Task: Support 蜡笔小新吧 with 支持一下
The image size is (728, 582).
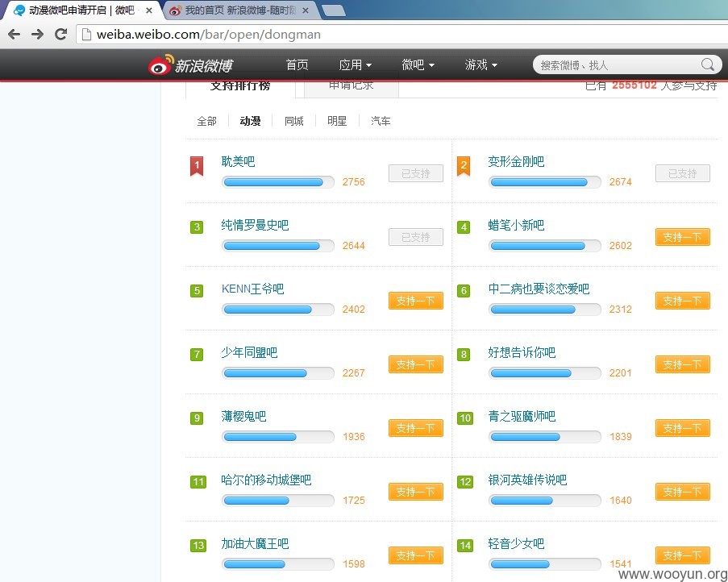Action: (683, 237)
